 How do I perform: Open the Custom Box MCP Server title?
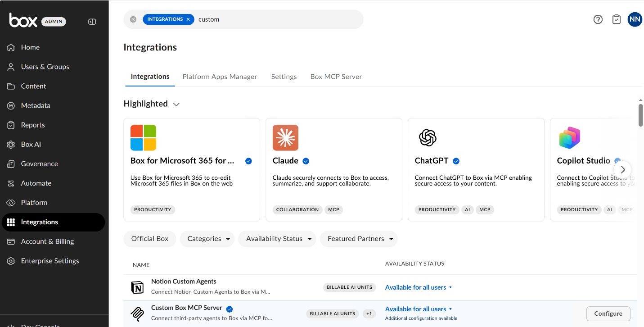pos(187,308)
